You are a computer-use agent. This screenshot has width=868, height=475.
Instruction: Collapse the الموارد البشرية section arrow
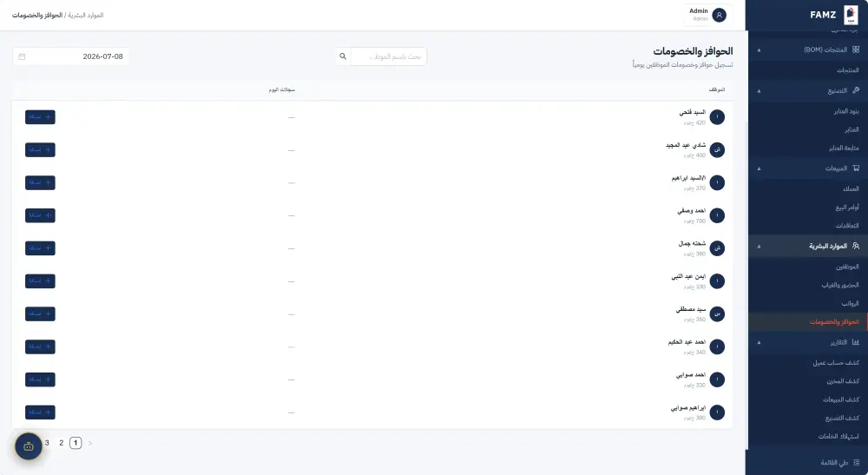759,246
